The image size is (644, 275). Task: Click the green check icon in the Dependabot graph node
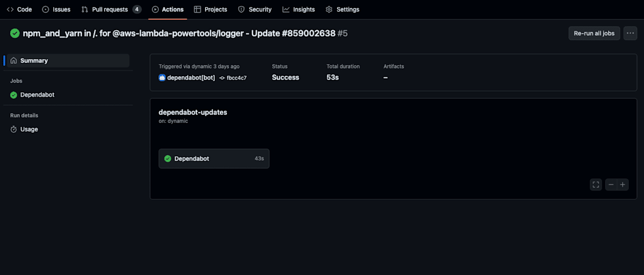[167, 158]
